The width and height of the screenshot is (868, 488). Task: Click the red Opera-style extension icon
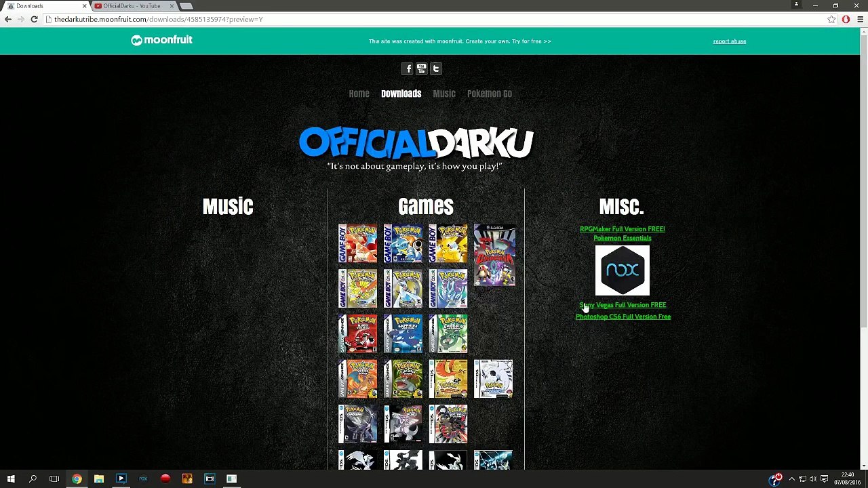pos(846,20)
